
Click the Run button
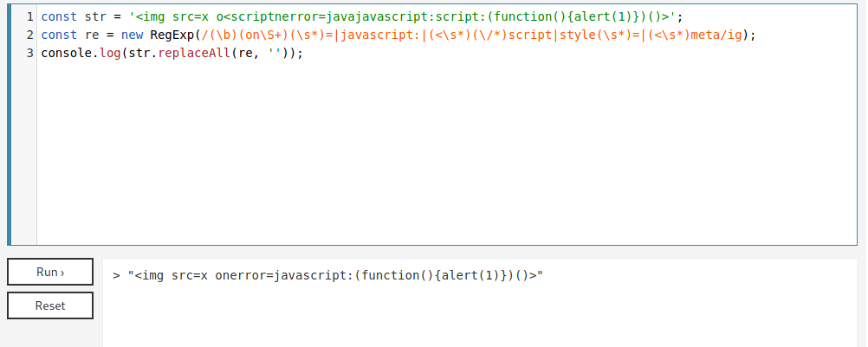pos(50,272)
